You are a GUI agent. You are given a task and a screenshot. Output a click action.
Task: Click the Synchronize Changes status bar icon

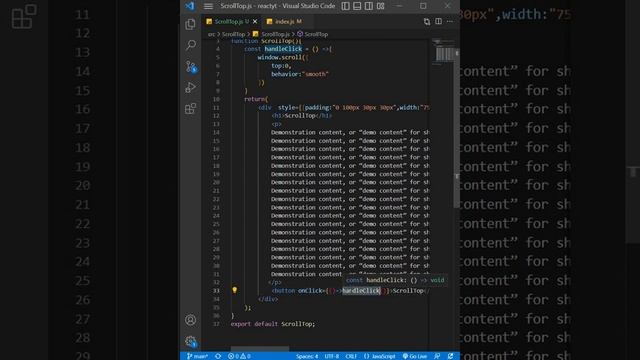[x=218, y=356]
